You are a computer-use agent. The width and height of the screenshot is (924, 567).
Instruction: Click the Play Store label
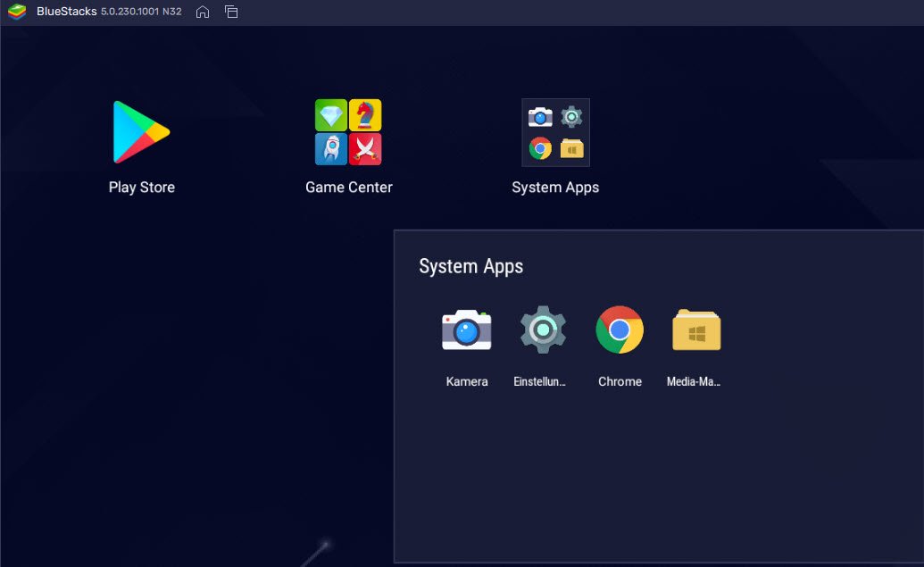tap(141, 188)
